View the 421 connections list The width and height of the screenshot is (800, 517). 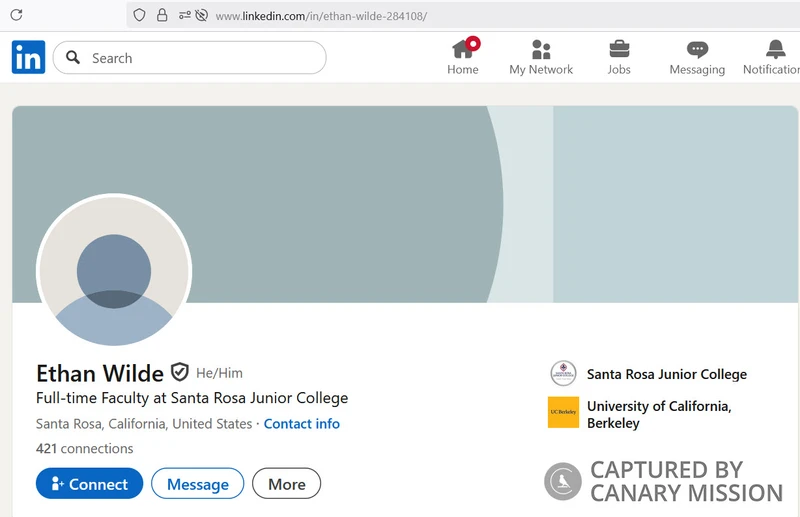point(84,449)
